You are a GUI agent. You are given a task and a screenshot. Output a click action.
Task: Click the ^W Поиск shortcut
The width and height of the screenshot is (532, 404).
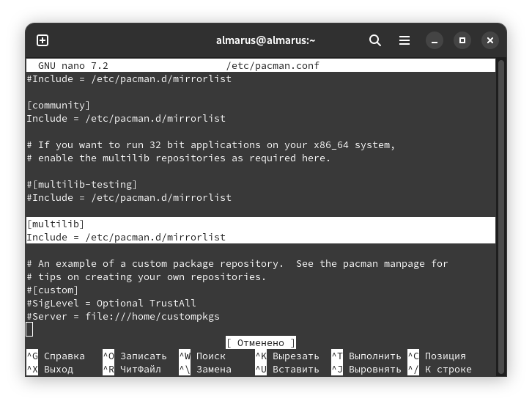202,356
